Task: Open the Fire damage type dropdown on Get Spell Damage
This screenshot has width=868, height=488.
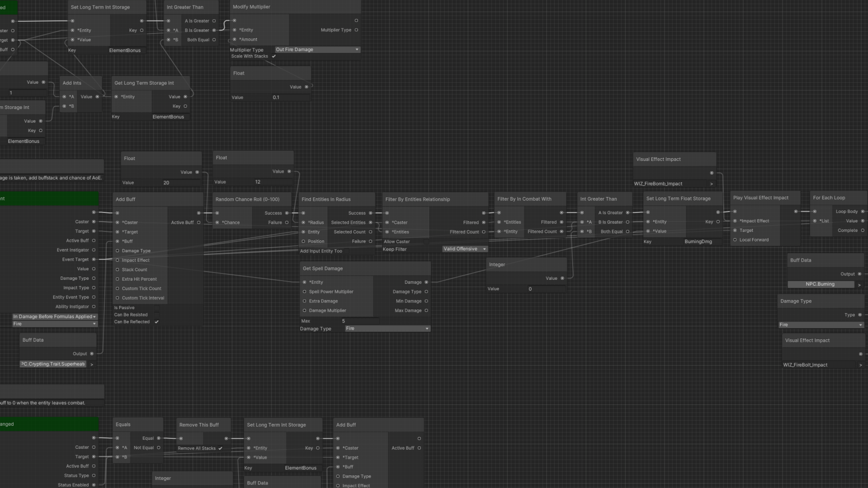Action: pyautogui.click(x=387, y=328)
